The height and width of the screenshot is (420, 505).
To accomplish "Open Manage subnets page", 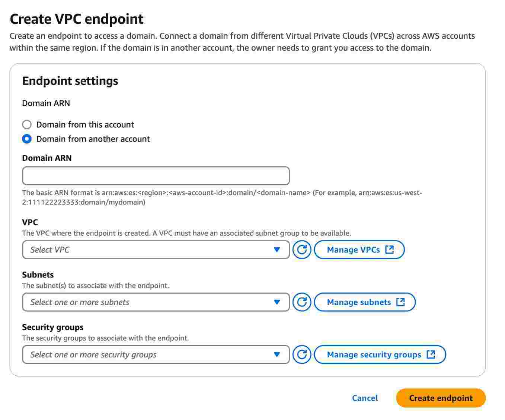I will point(365,302).
